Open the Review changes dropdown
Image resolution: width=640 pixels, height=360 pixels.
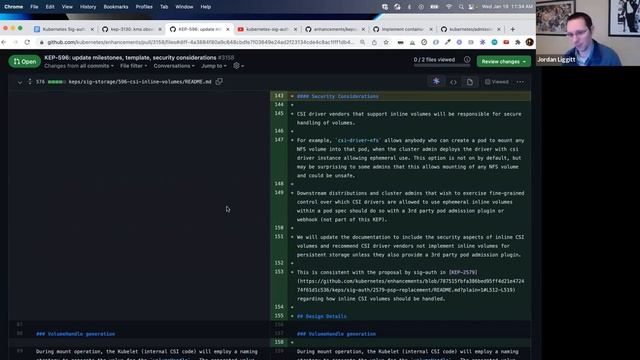(x=504, y=62)
